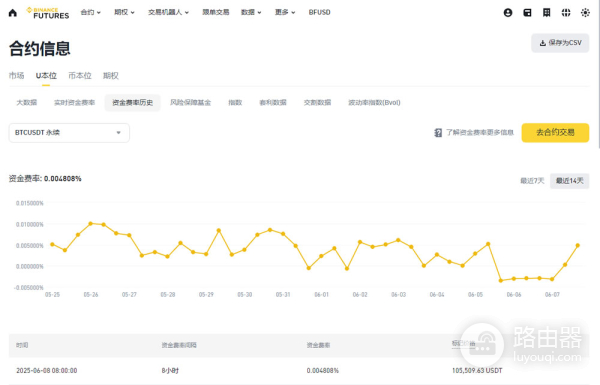This screenshot has height=385, width=600.
Task: Open the BTCUSDT 永续 symbol dropdown
Action: (x=69, y=133)
